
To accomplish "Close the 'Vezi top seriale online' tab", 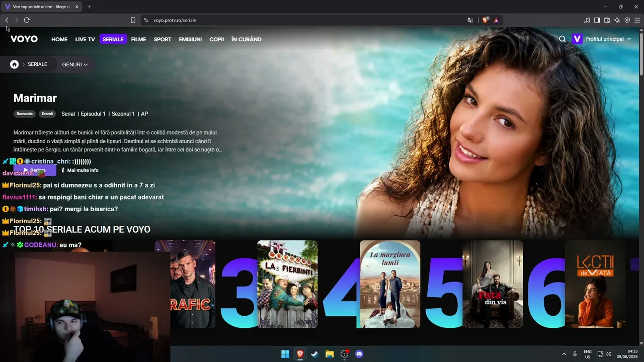I will coord(78,7).
